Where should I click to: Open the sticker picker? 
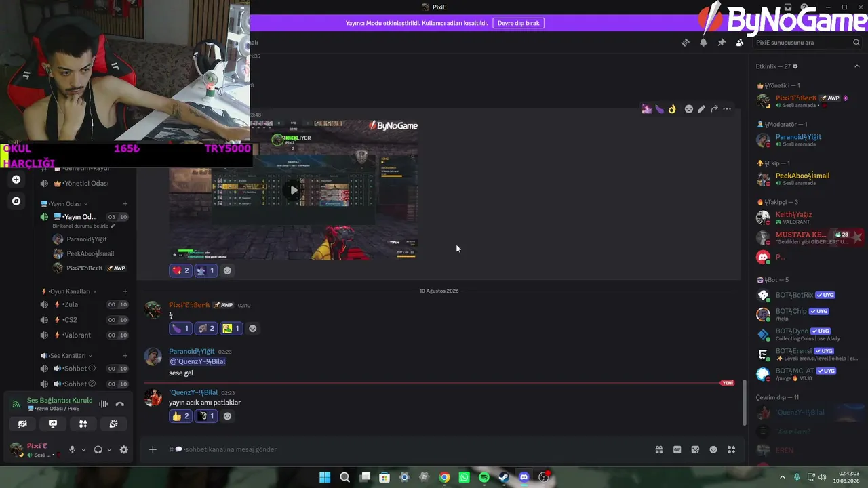[695, 449]
